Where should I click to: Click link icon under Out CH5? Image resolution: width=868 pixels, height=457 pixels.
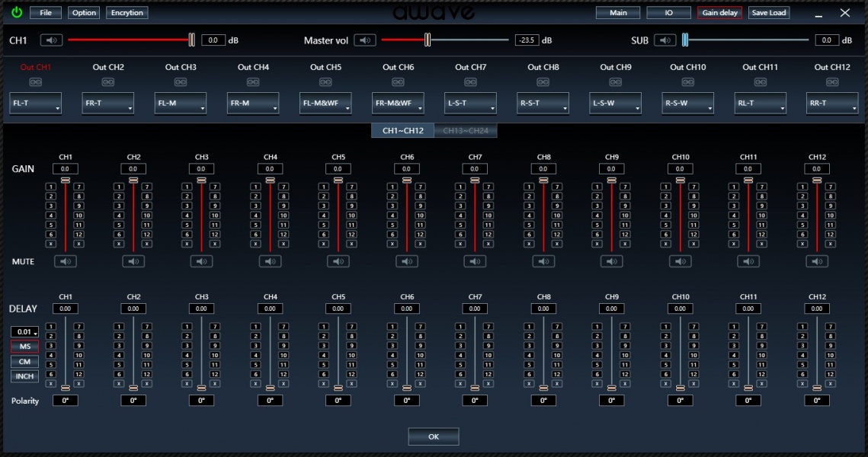click(x=325, y=82)
